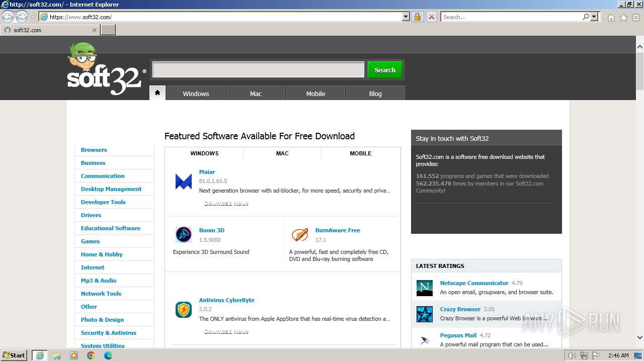The width and height of the screenshot is (644, 362).
Task: Open the Educational Software category
Action: point(111,228)
